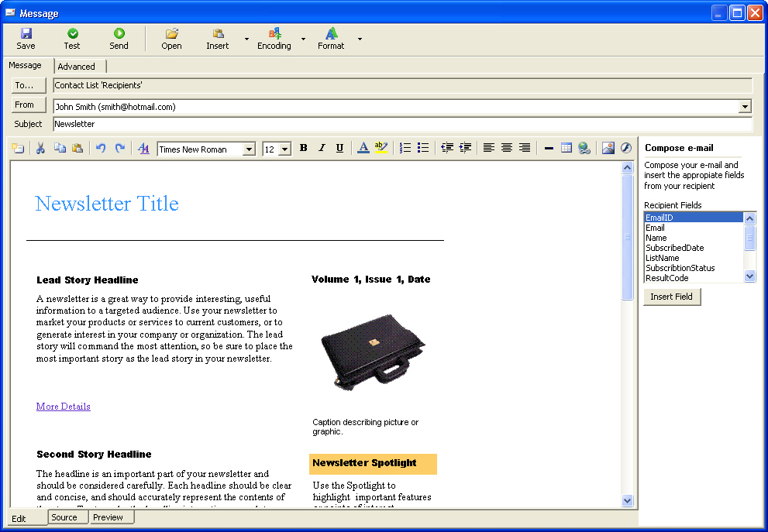Center align text
The image size is (768, 532).
(507, 148)
